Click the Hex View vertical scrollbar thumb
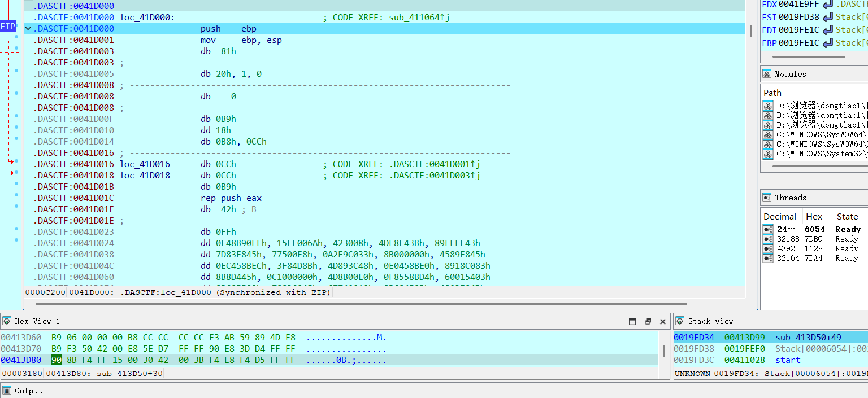The width and height of the screenshot is (868, 398). (664, 351)
